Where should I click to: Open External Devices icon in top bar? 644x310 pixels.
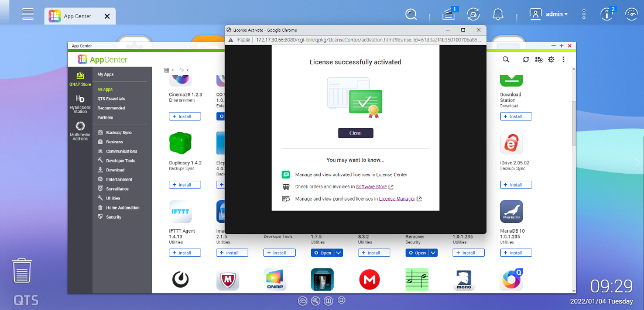click(473, 15)
